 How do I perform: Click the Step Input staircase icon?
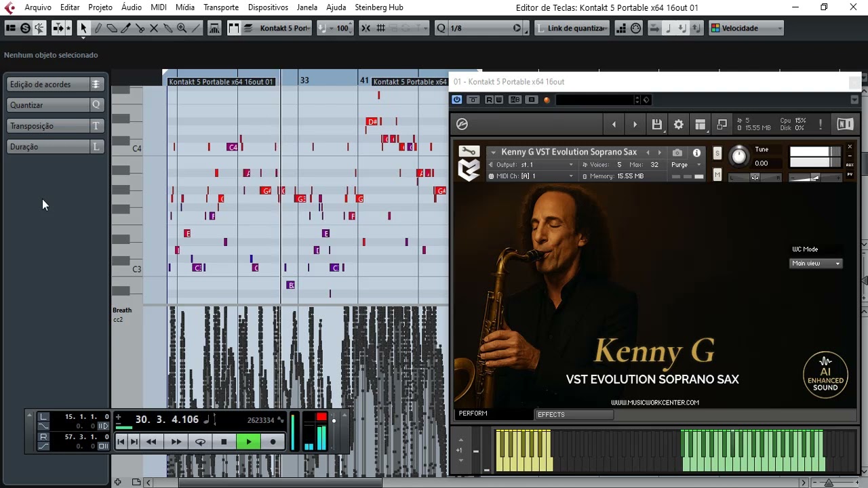pyautogui.click(x=621, y=28)
